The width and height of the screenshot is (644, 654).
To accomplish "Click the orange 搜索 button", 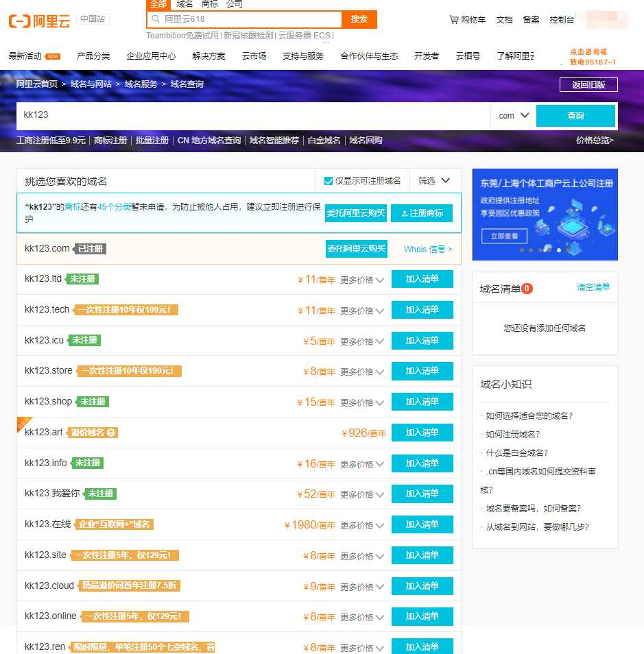I will pos(359,19).
